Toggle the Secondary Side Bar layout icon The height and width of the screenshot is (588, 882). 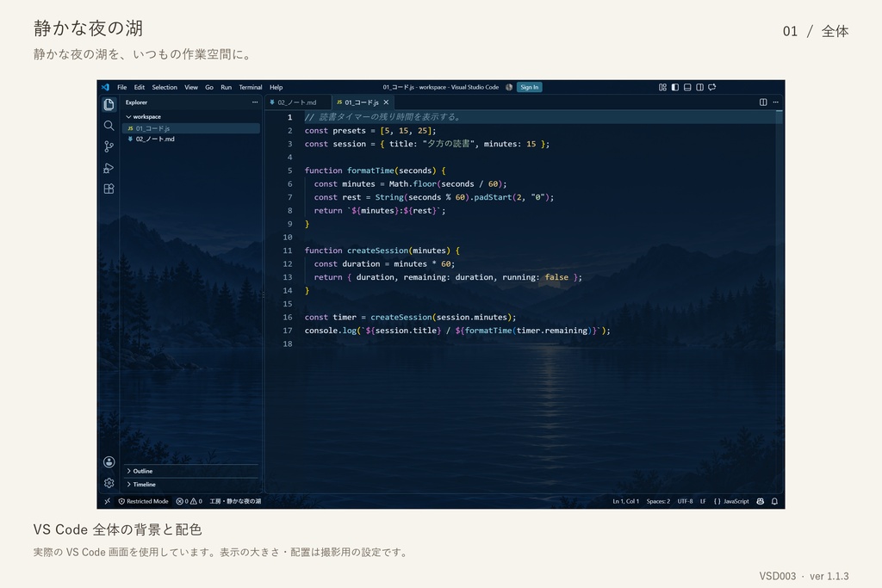pos(699,87)
